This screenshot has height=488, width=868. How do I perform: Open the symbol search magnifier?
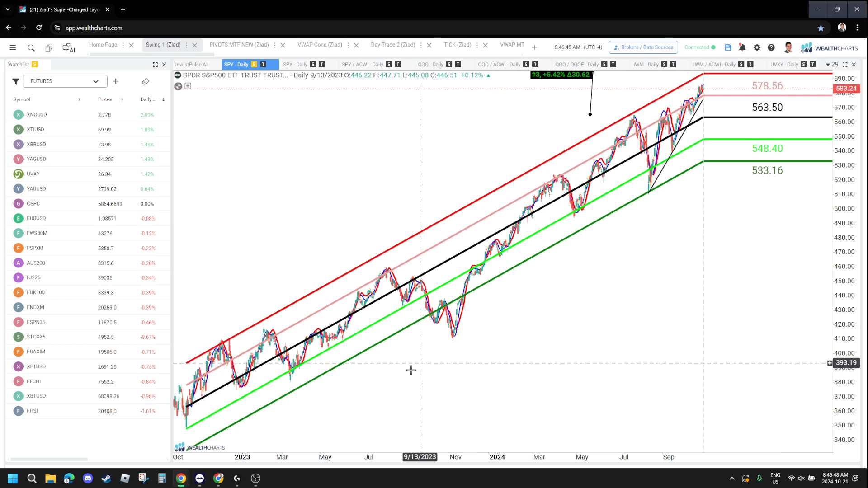tap(31, 48)
